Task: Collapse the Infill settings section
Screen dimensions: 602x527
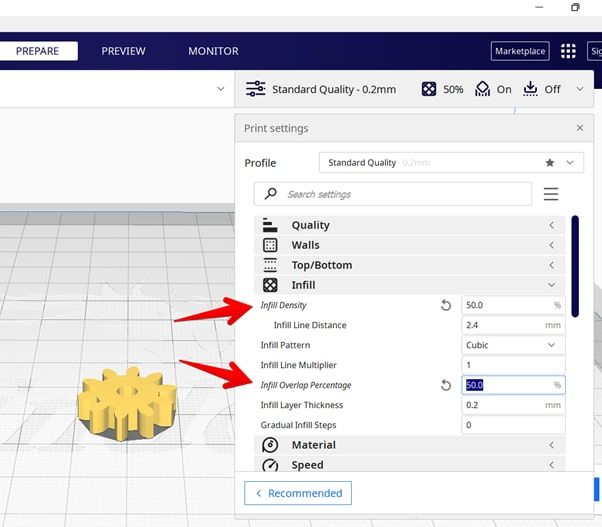Action: pos(410,285)
